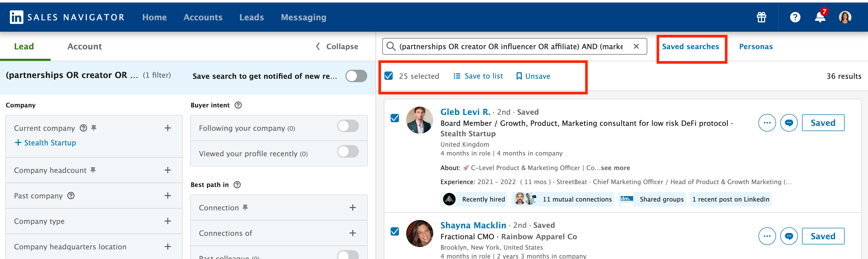Click Shayna Macklin profile photo
Screen dimensions: 868x259
pos(419,233)
